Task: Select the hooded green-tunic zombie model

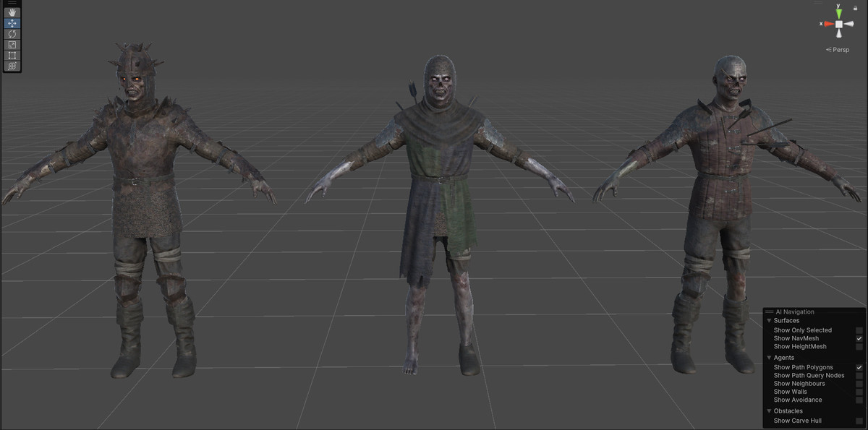Action: 440,217
